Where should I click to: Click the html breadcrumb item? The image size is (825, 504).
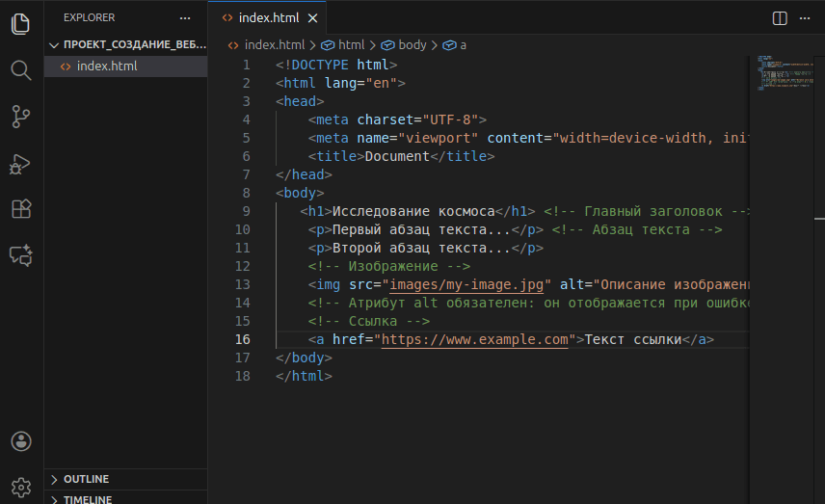coord(351,44)
